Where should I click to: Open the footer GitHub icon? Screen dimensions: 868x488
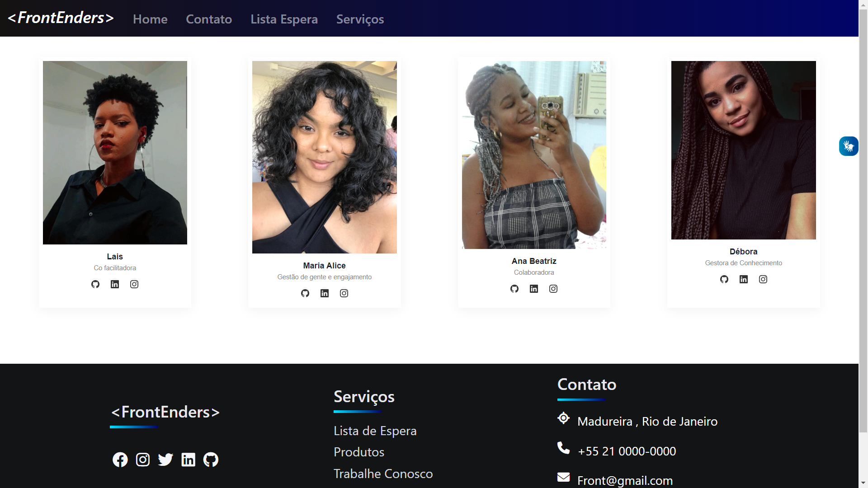click(211, 460)
